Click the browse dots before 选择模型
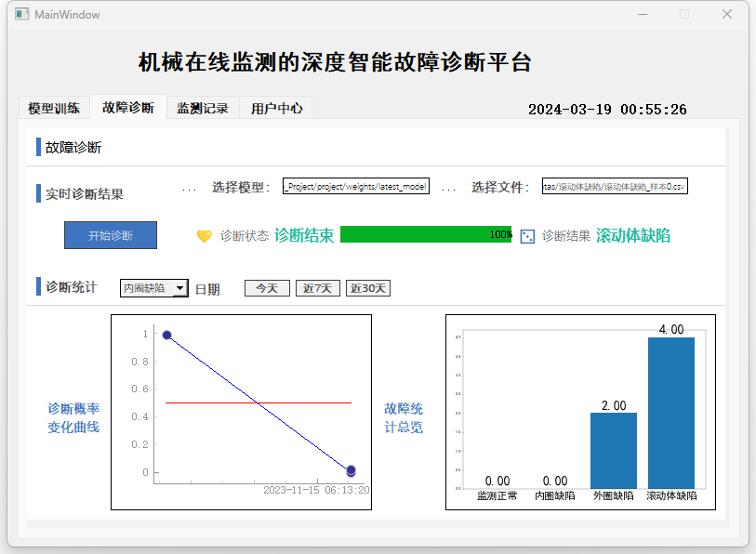 [189, 188]
